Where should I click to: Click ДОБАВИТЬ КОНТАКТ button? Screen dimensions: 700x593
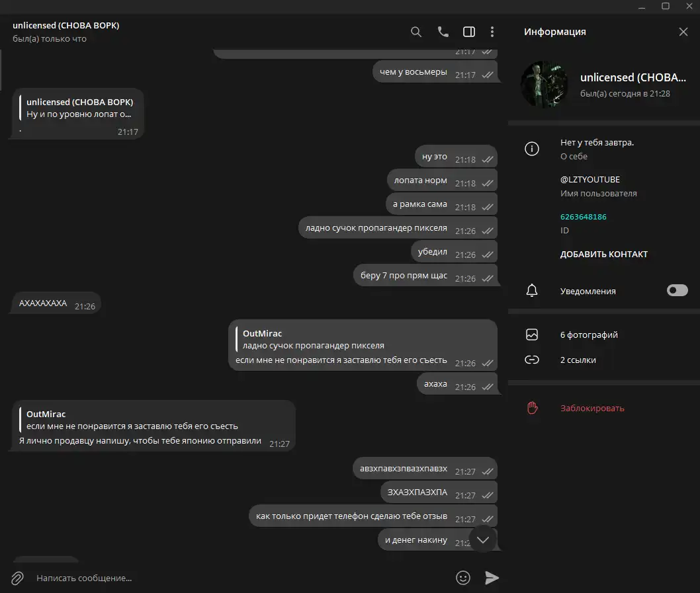click(x=603, y=255)
